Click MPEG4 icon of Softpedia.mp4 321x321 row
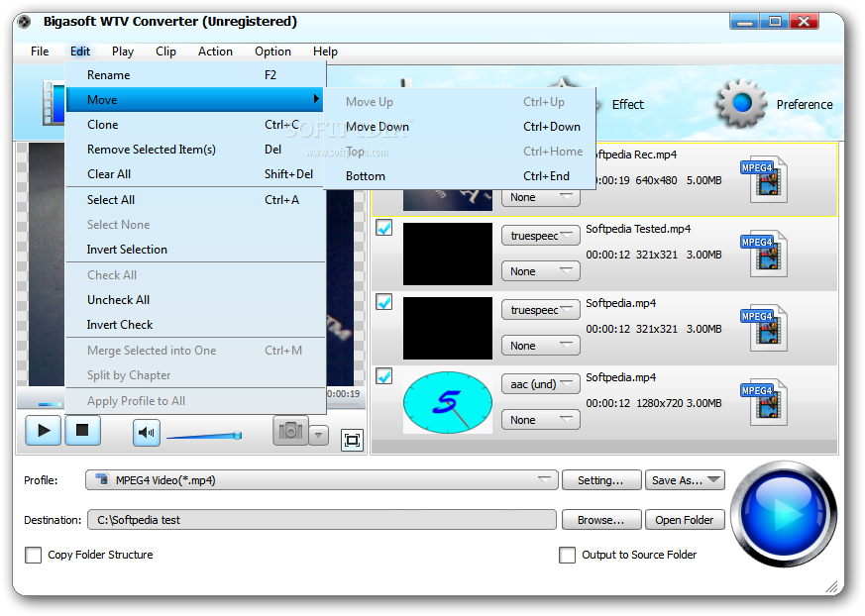Image resolution: width=865 pixels, height=616 pixels. tap(764, 328)
